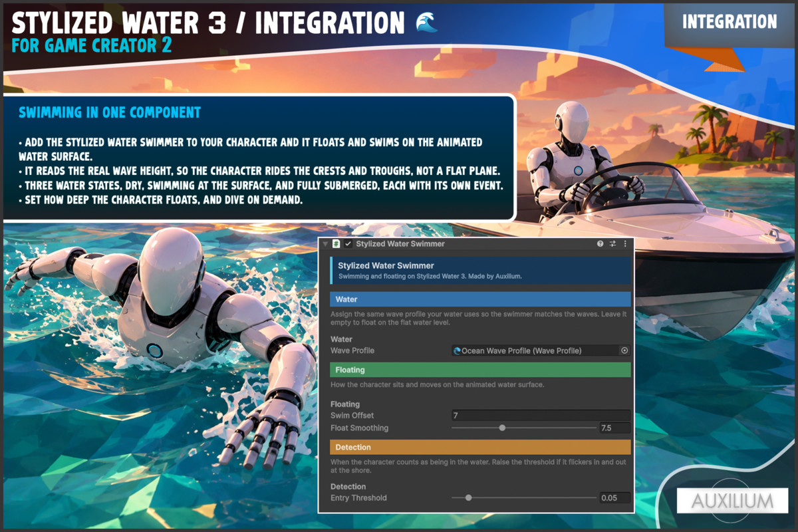Click the 'Swim Offset' property label
Viewport: 798px width, 532px height.
pyautogui.click(x=352, y=415)
